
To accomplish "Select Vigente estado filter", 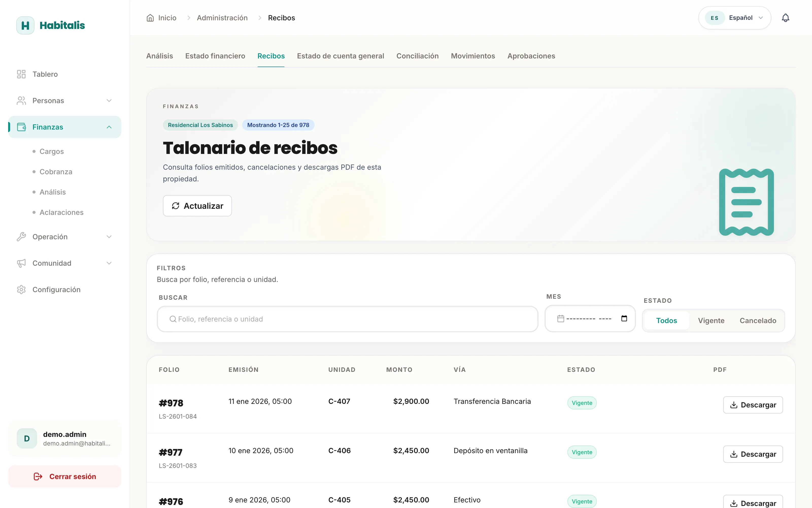I will (711, 321).
